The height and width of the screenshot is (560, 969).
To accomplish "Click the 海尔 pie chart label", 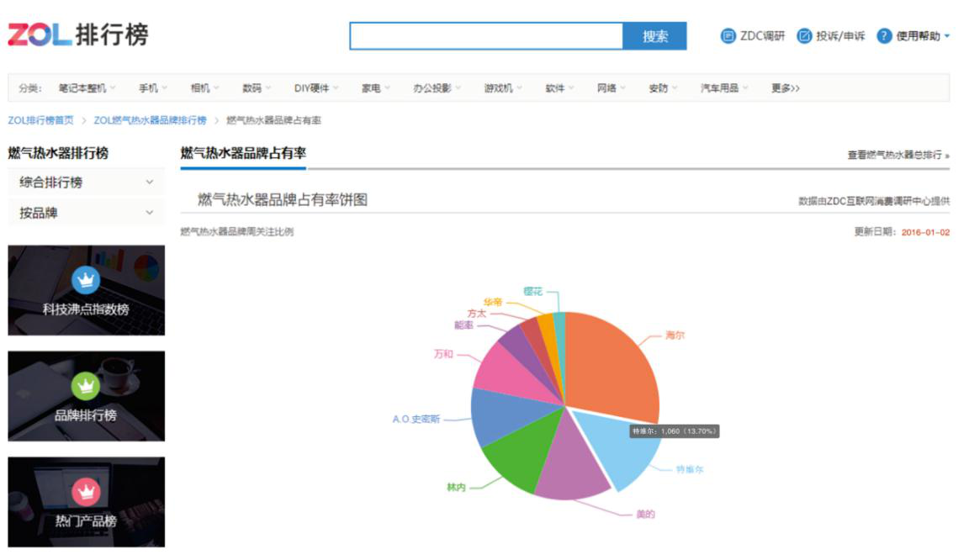I will click(x=675, y=335).
